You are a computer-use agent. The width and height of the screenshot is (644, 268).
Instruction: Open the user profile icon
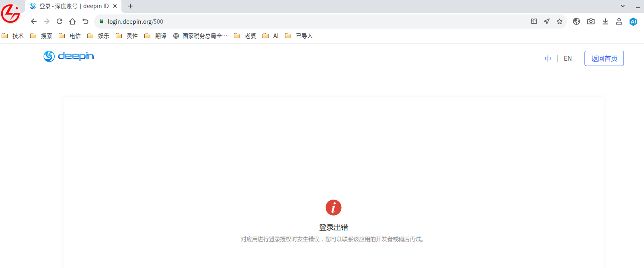(x=619, y=21)
